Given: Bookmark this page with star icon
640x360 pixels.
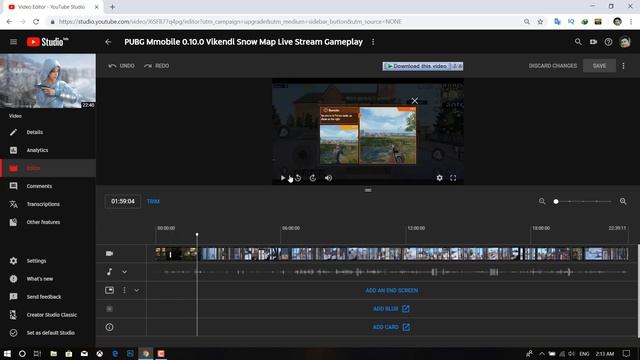Looking at the screenshot, I should point(540,22).
